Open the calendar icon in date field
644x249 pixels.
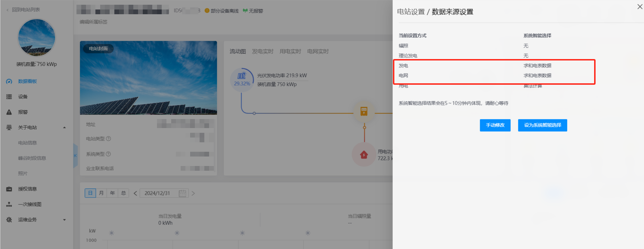[182, 193]
